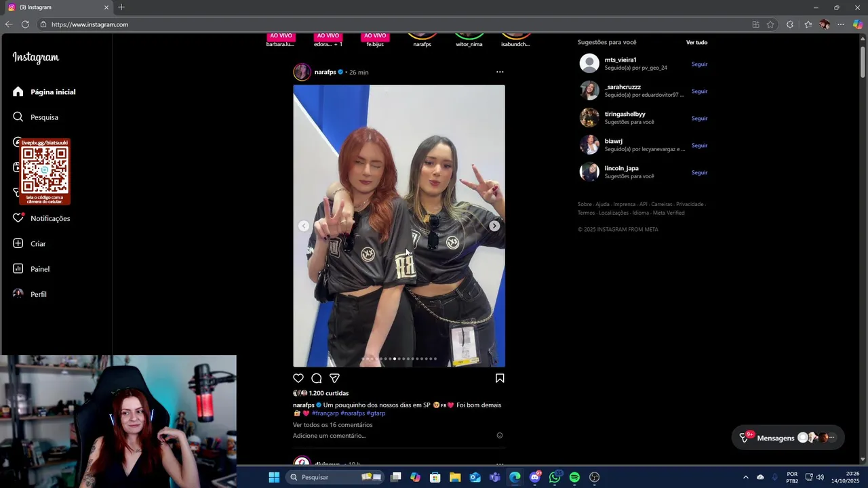This screenshot has height=488, width=868.
Task: Open the Criar menu item
Action: pos(29,243)
